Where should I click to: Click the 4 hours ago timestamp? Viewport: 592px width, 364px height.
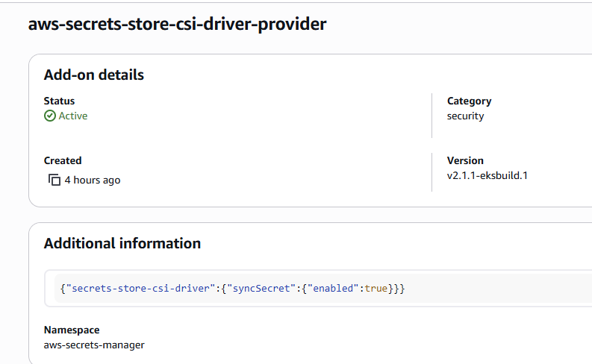pyautogui.click(x=92, y=180)
